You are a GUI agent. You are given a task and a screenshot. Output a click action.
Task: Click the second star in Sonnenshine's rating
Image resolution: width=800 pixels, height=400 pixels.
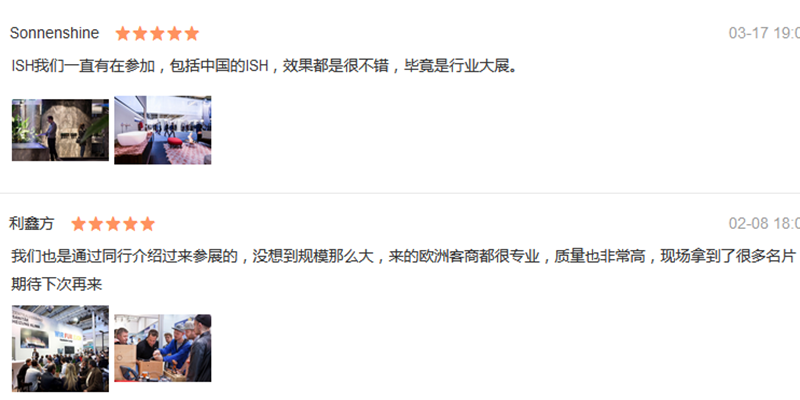click(x=140, y=34)
